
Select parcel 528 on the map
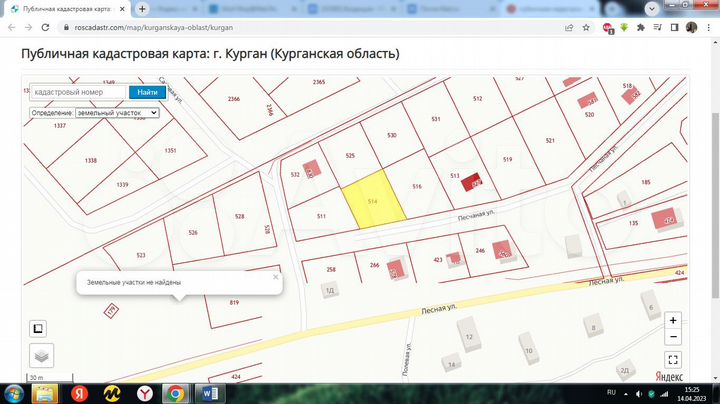pos(239,216)
